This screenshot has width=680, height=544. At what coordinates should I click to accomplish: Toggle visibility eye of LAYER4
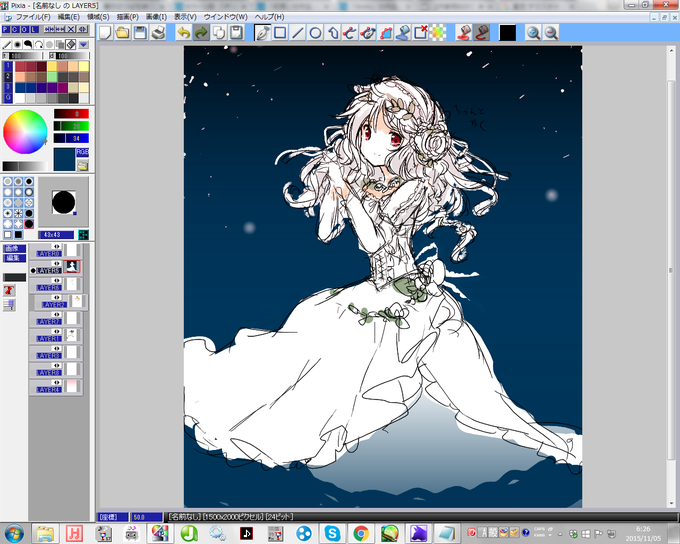pyautogui.click(x=56, y=383)
